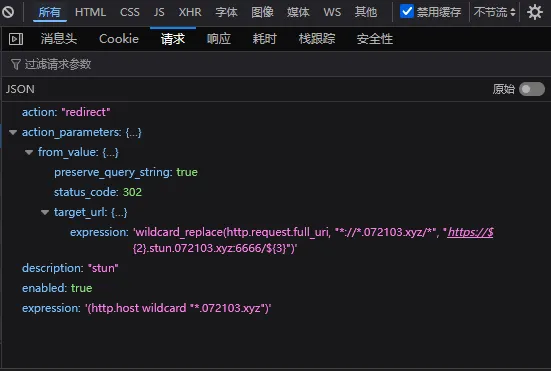Open network settings gear icon

coord(534,12)
